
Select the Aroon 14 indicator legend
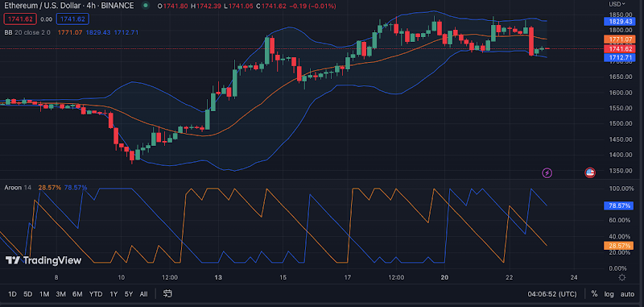coord(18,188)
